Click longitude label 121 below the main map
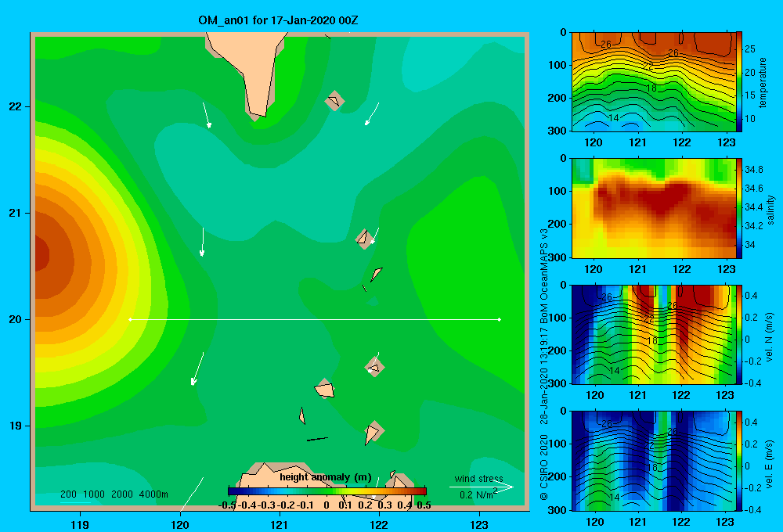This screenshot has height=532, width=783. (x=280, y=524)
